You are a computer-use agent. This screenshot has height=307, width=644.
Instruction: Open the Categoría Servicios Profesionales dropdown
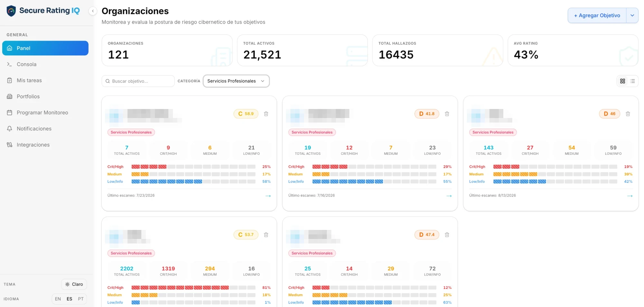point(236,81)
